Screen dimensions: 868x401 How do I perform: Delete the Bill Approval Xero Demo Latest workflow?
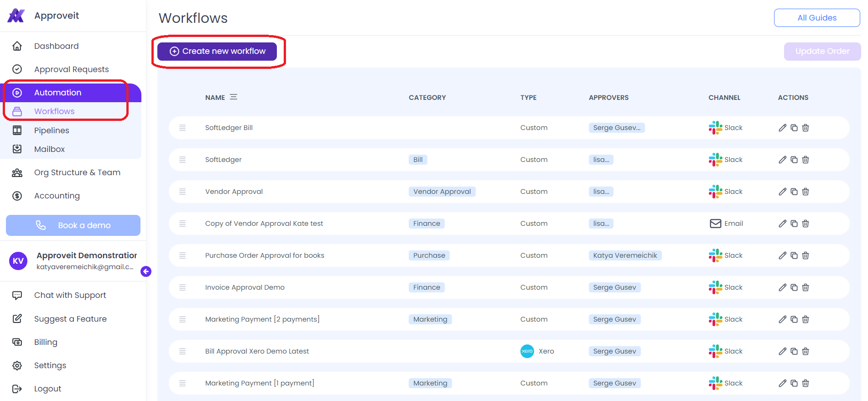click(806, 351)
